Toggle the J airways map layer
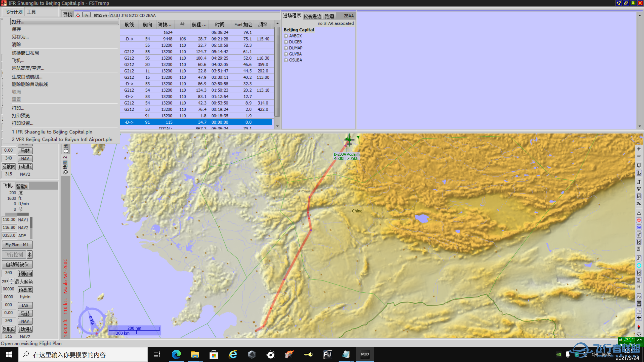644x362 pixels. [639, 182]
